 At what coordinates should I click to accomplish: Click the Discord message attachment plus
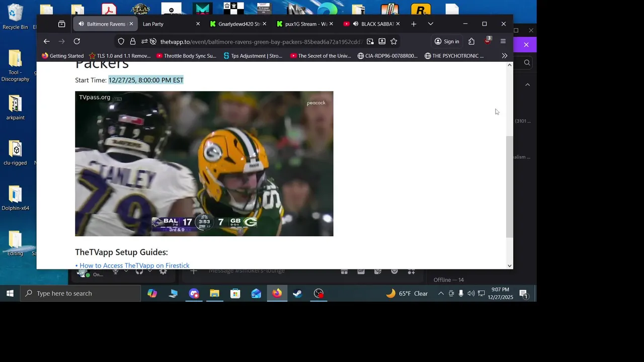pos(194,271)
